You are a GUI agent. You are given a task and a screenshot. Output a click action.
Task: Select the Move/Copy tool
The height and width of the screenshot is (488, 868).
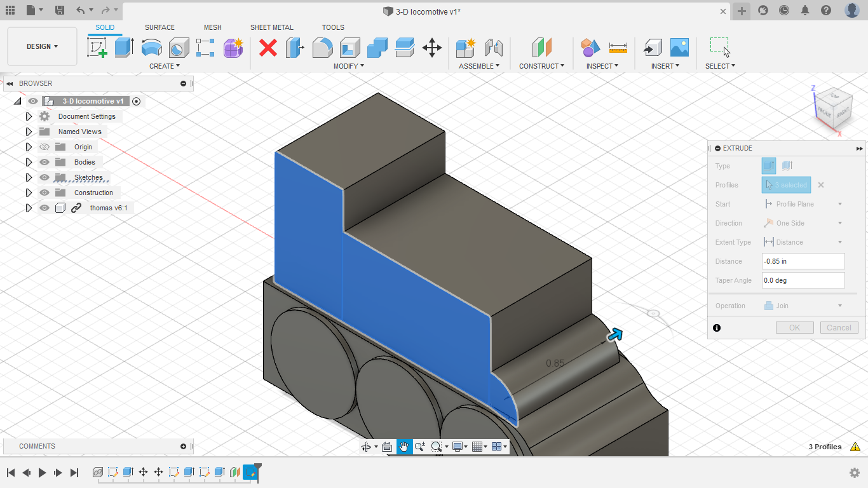point(432,48)
